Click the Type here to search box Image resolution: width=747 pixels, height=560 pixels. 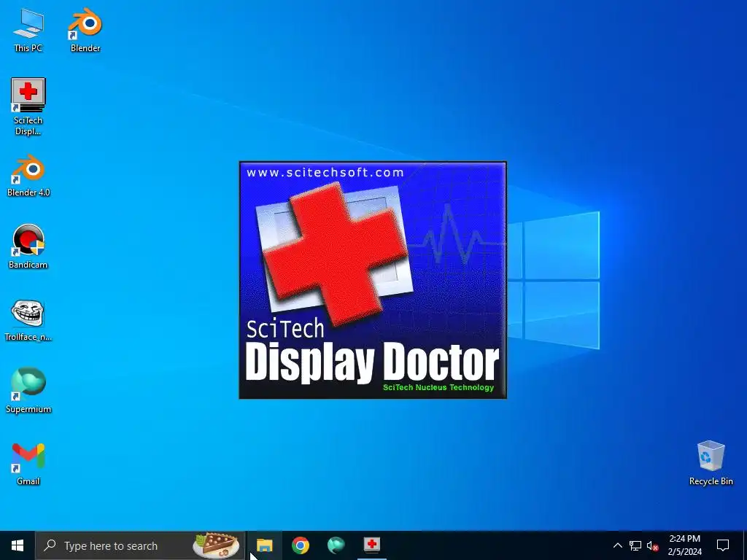coord(140,545)
